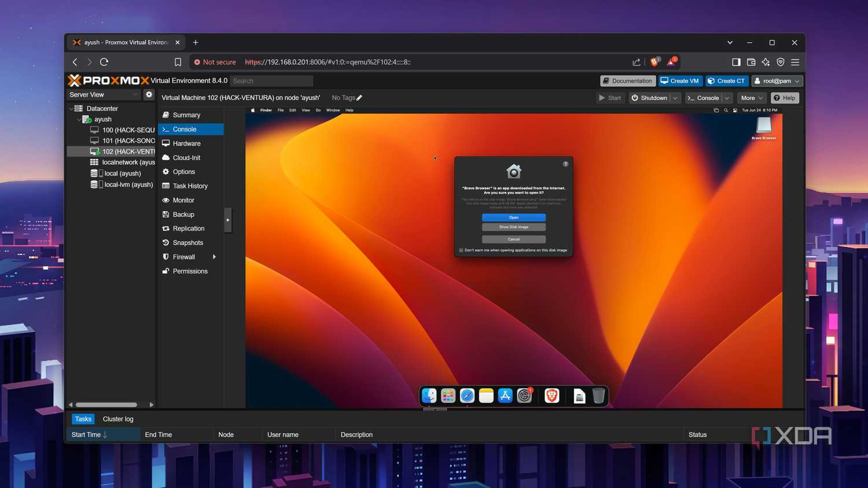
Task: Launch Safari from the dock
Action: (467, 395)
